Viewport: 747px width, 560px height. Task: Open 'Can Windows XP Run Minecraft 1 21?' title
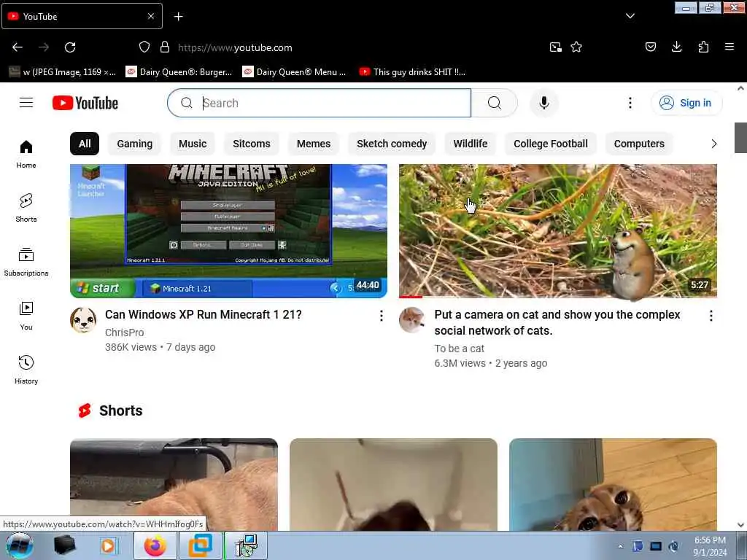tap(204, 315)
